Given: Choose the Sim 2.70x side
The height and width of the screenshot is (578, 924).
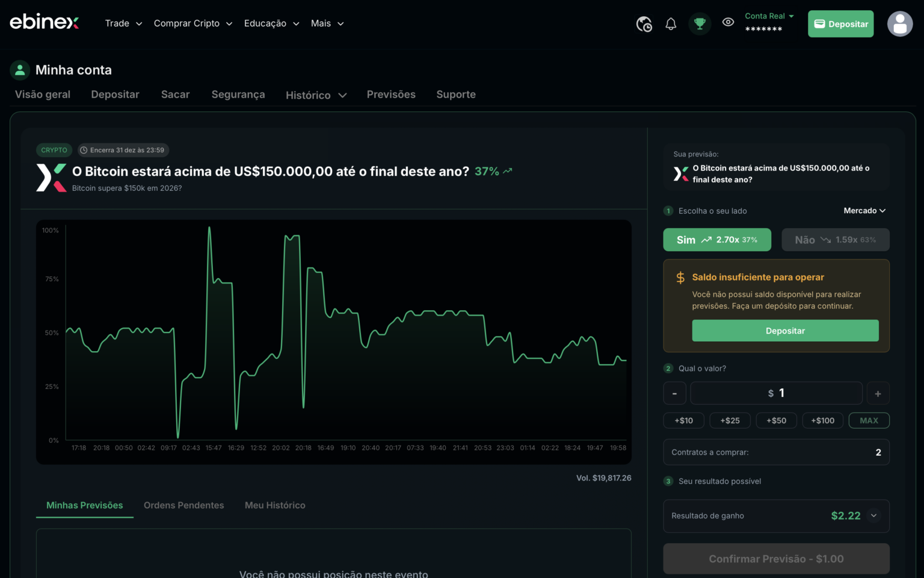Looking at the screenshot, I should [x=717, y=240].
